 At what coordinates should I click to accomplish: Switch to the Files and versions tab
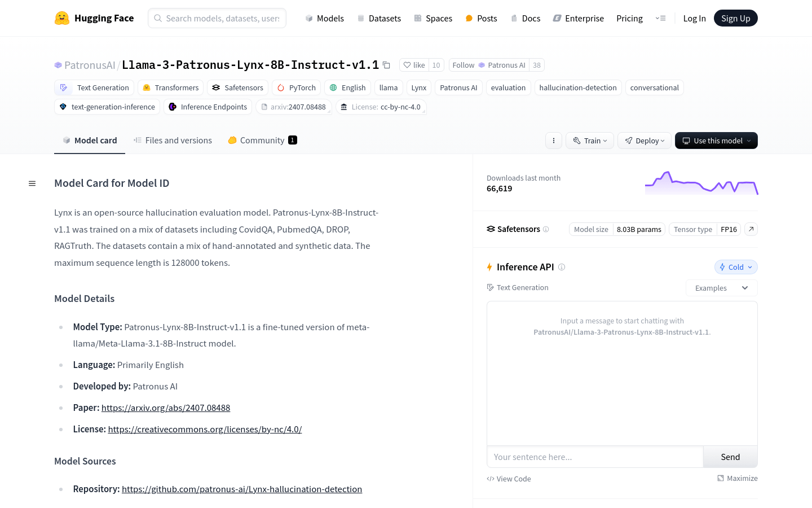tap(173, 141)
